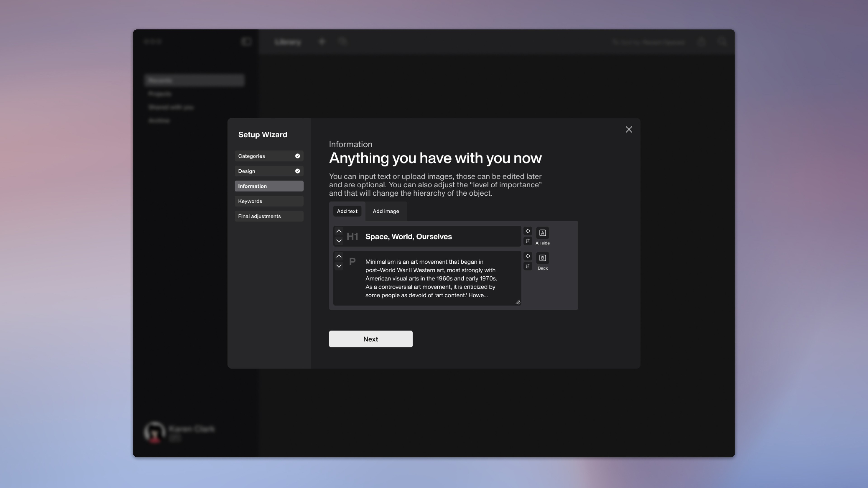Delete the H1 heading text block
This screenshot has height=488, width=868.
pos(528,241)
